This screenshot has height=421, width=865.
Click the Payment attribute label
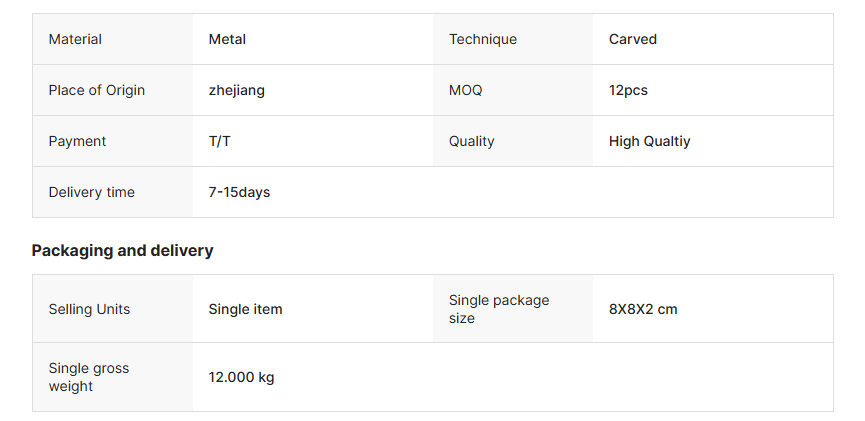pos(77,141)
